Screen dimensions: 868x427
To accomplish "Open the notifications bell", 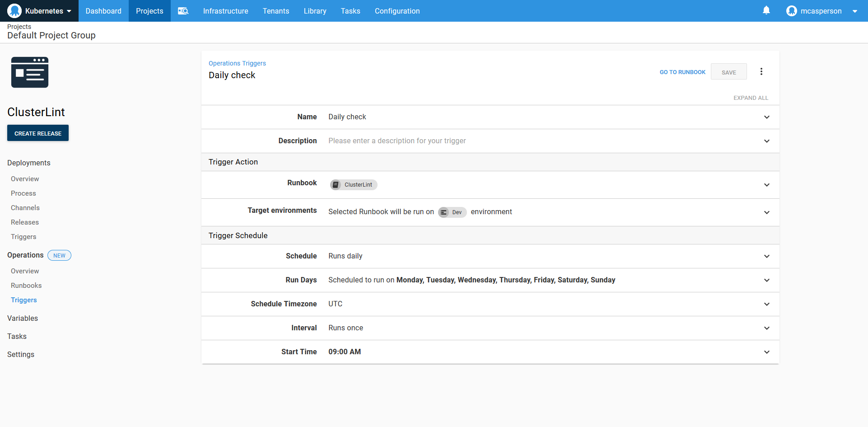I will [x=766, y=10].
